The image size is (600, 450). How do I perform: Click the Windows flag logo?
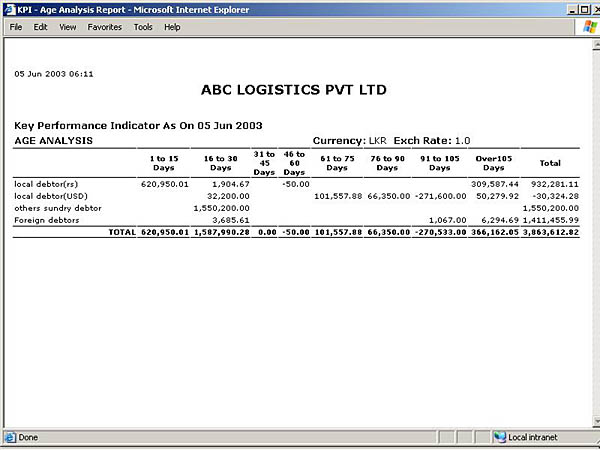(x=590, y=27)
